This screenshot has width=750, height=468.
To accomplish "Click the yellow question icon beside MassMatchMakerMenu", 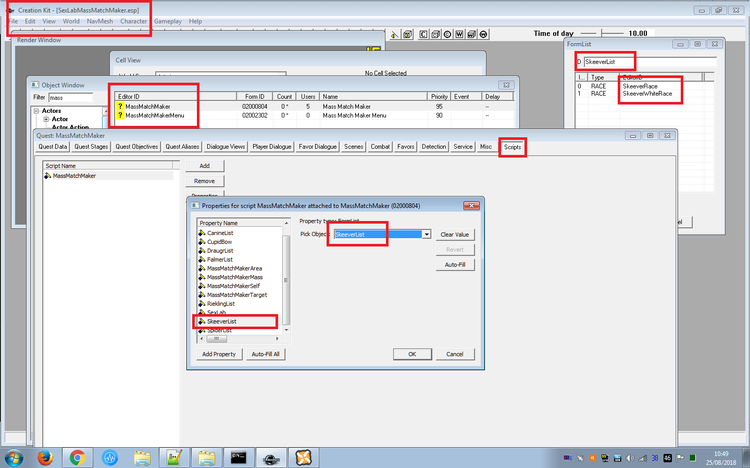I will tap(120, 115).
